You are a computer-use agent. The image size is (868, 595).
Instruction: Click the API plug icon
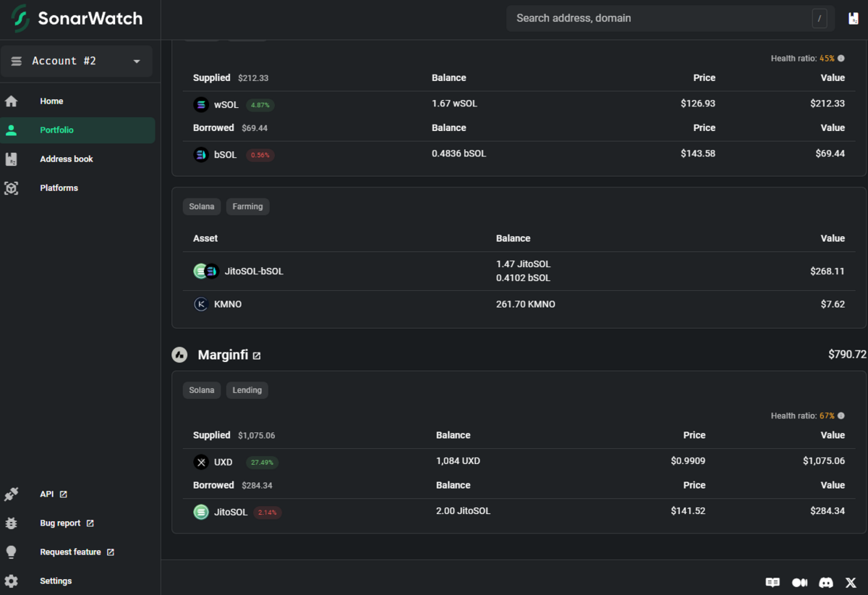tap(11, 494)
